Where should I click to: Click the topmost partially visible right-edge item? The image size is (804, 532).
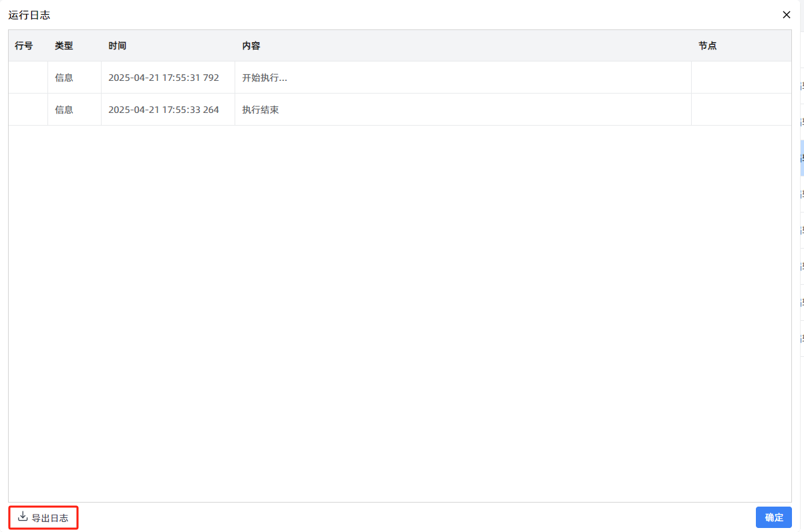[800, 86]
